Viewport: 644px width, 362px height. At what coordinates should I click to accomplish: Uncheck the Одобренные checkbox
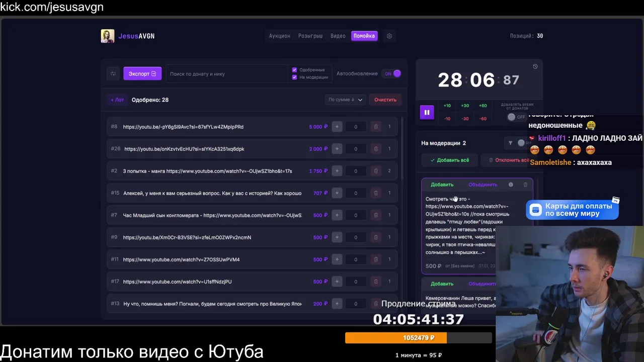(294, 70)
